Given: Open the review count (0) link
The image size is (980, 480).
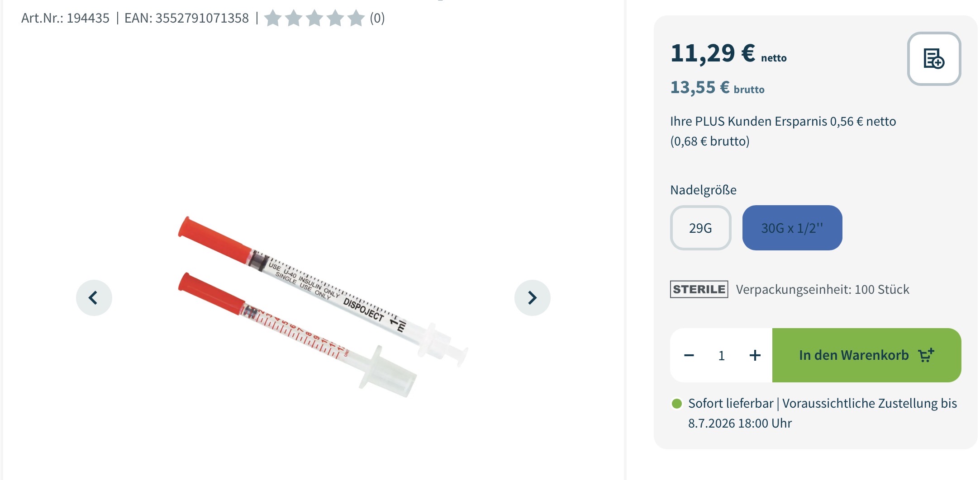Looking at the screenshot, I should pyautogui.click(x=377, y=18).
